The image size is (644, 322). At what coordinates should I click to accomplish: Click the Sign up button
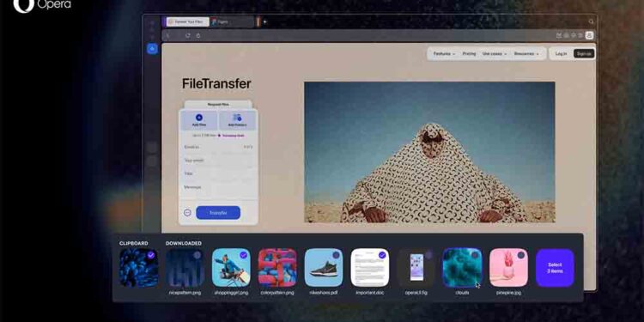pos(584,54)
